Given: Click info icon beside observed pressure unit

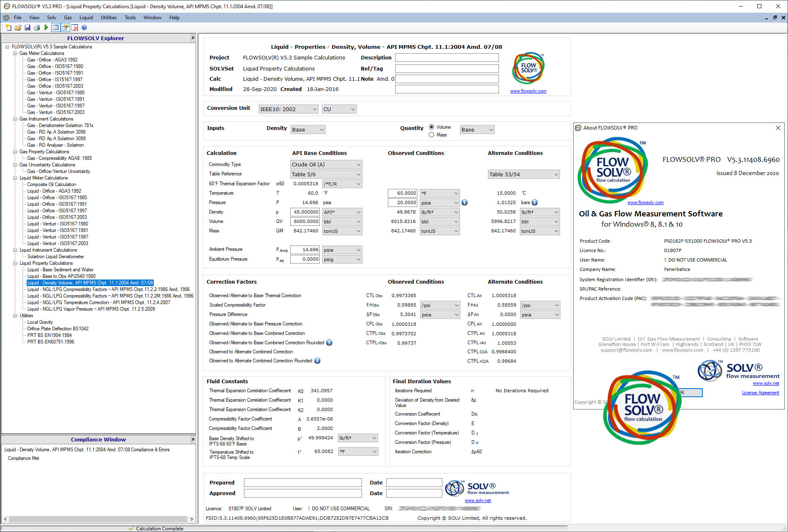Looking at the screenshot, I should pyautogui.click(x=465, y=202).
